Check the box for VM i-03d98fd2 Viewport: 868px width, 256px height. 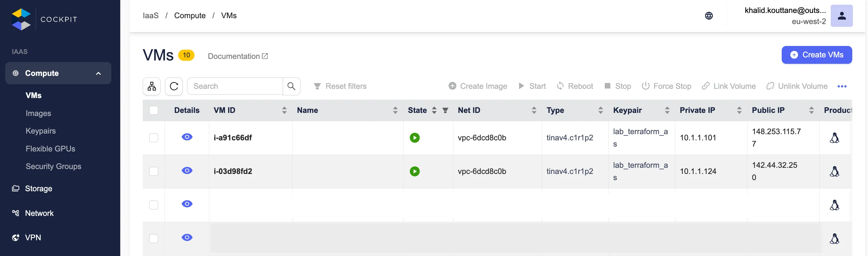tap(154, 171)
